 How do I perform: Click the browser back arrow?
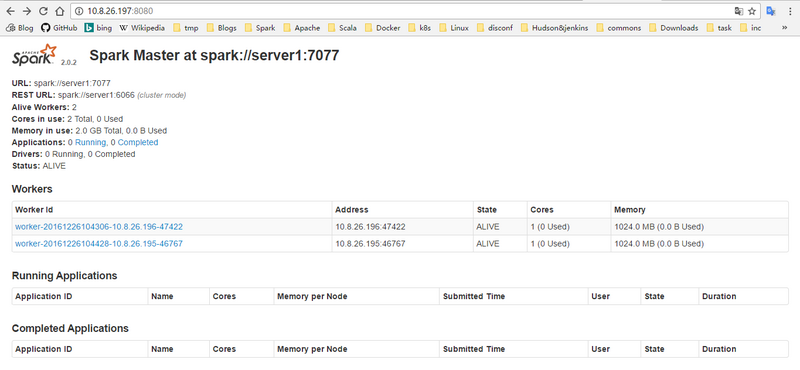pyautogui.click(x=10, y=11)
